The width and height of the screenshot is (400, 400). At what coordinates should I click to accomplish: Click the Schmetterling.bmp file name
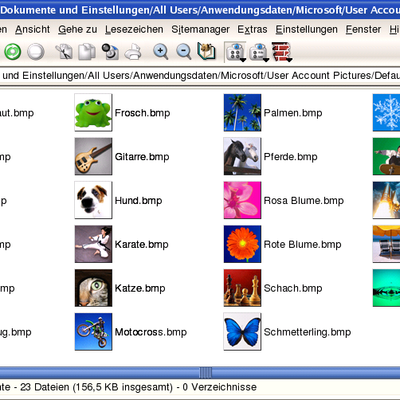pyautogui.click(x=307, y=332)
